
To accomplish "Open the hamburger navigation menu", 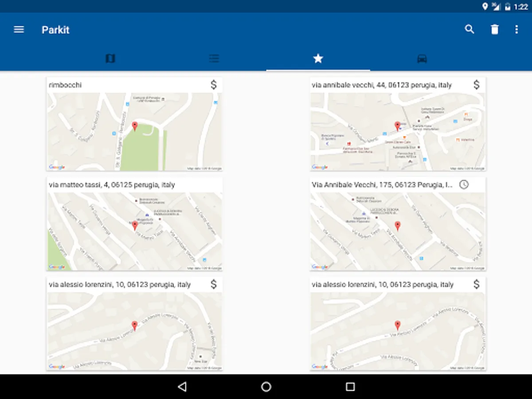I will 19,30.
